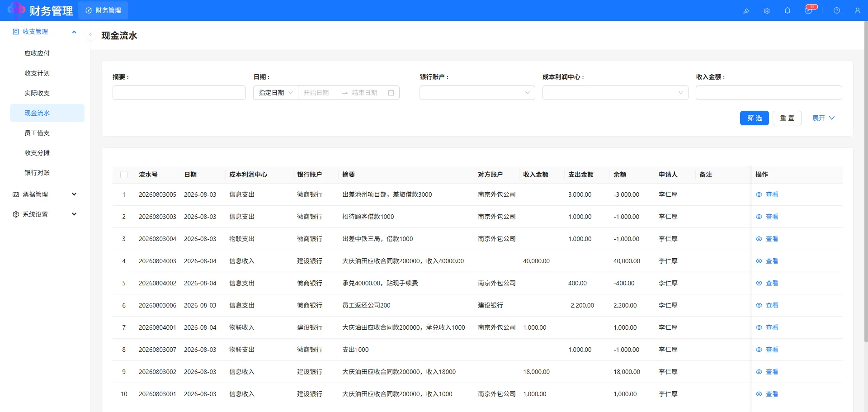Click eye icon in row 20260804002
The width and height of the screenshot is (868, 412).
[759, 283]
